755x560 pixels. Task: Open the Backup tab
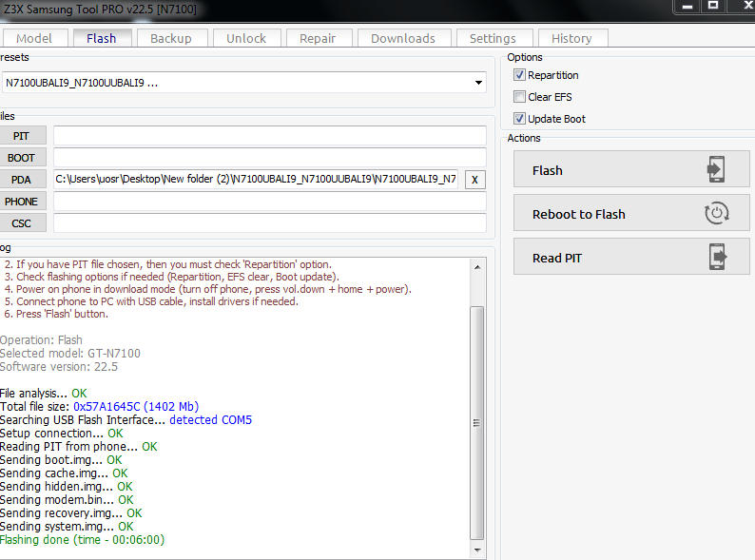[171, 38]
